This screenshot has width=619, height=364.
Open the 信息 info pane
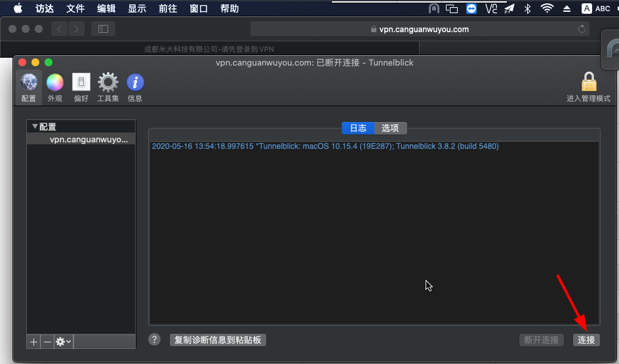[135, 88]
